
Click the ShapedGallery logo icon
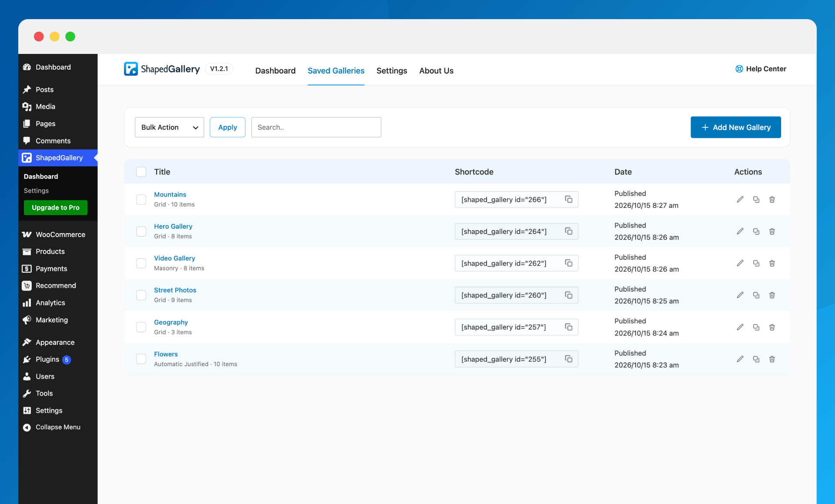131,69
